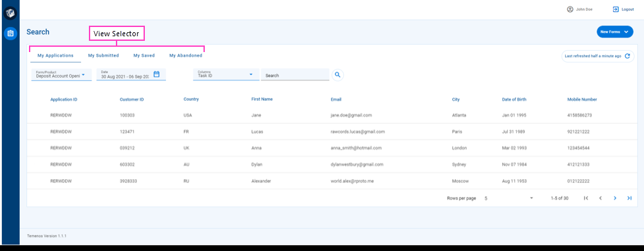
Task: Sort by the Application ID column header
Action: point(64,99)
